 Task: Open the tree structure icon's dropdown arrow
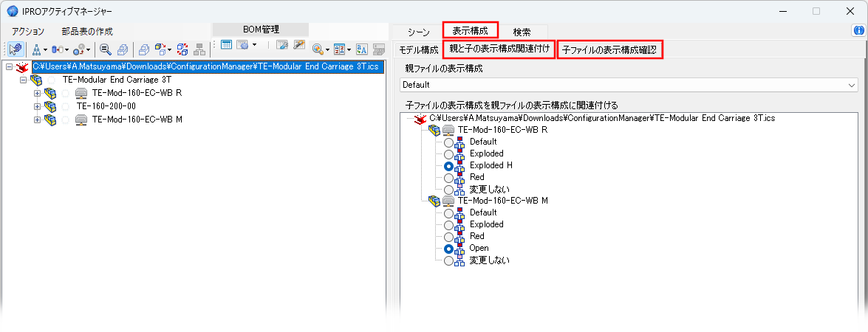[x=45, y=49]
